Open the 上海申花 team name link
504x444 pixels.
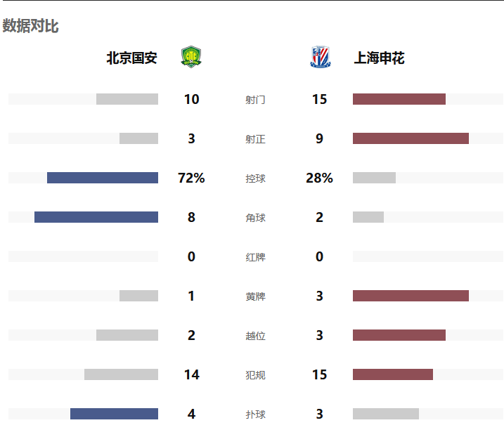(379, 58)
